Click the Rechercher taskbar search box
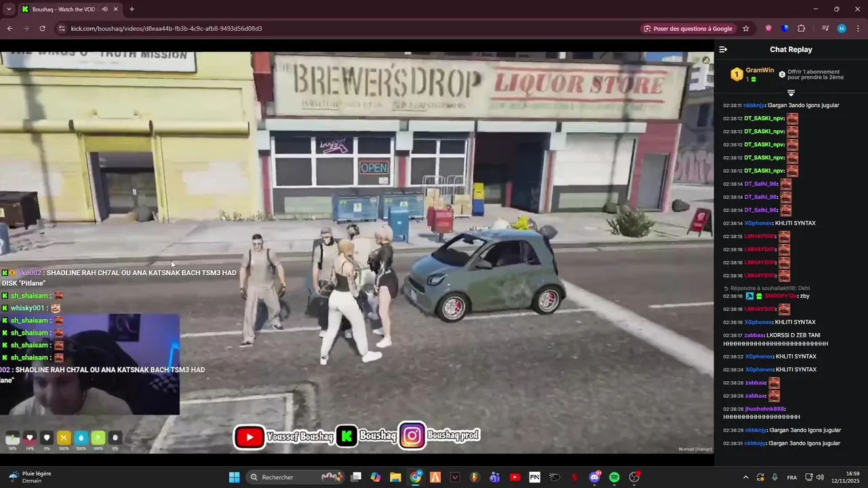The width and height of the screenshot is (868, 488). pyautogui.click(x=295, y=477)
